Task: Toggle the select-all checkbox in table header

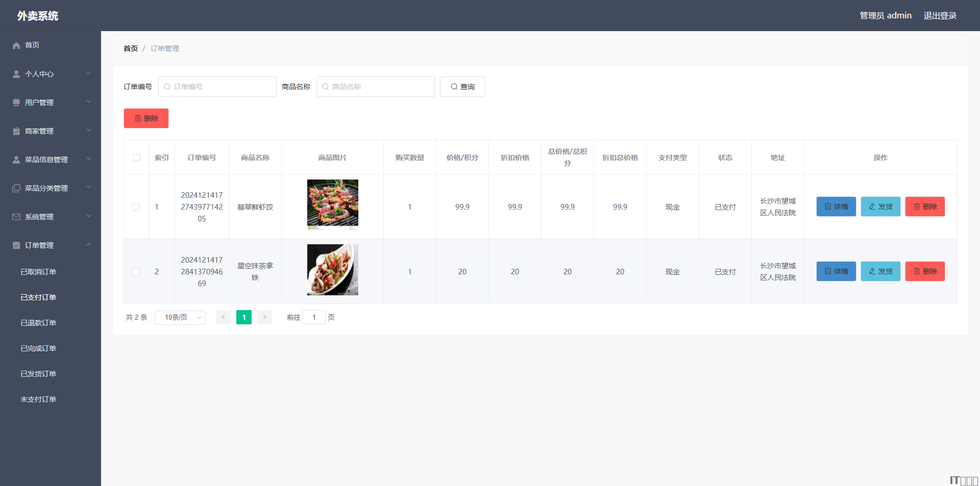Action: click(137, 158)
